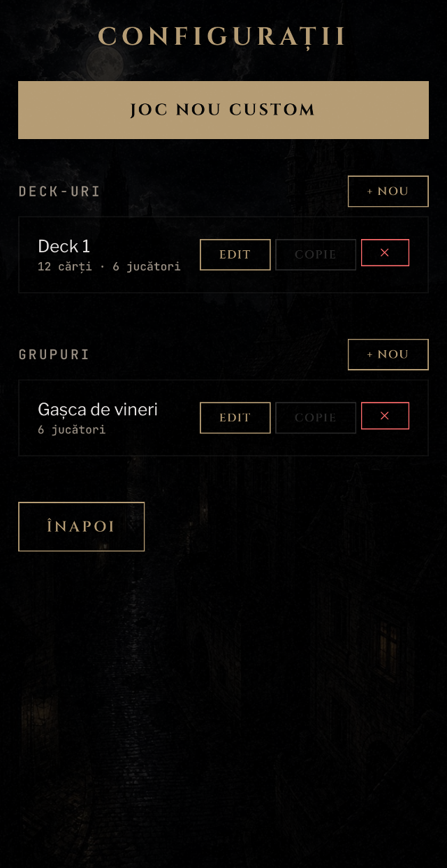The image size is (447, 868).
Task: Copy Deck 1 using COPIE
Action: [316, 254]
